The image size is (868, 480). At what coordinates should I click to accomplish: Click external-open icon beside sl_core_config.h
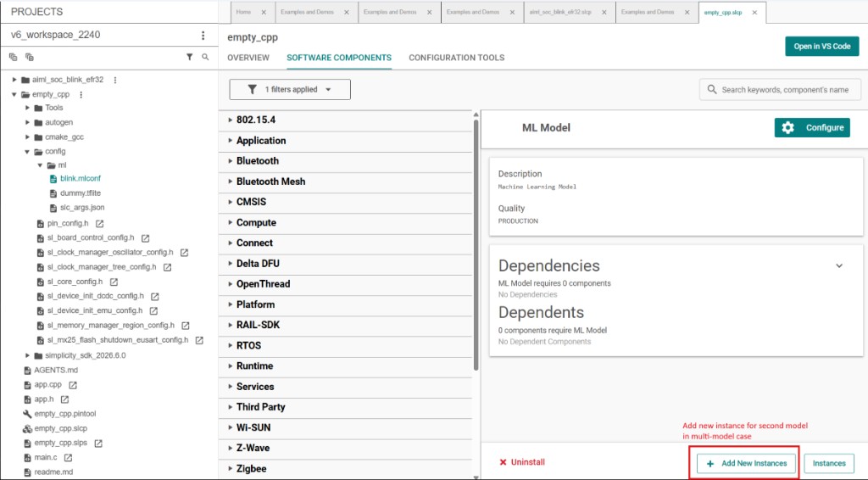[x=114, y=282]
